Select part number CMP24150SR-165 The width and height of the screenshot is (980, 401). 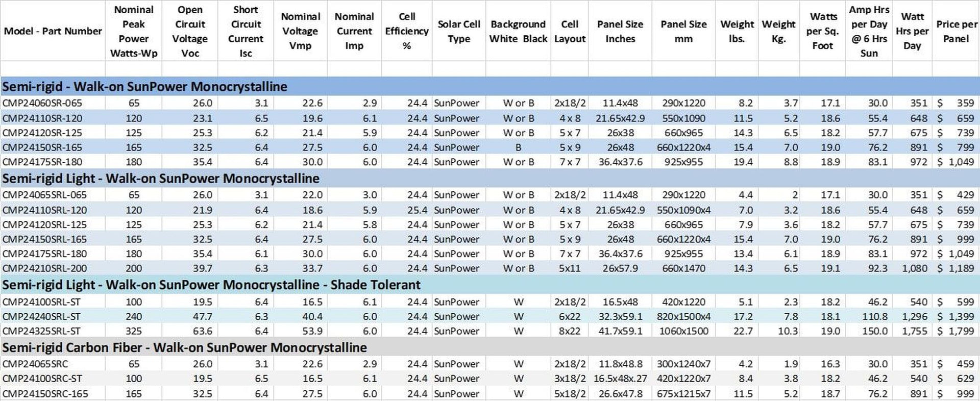(42, 147)
